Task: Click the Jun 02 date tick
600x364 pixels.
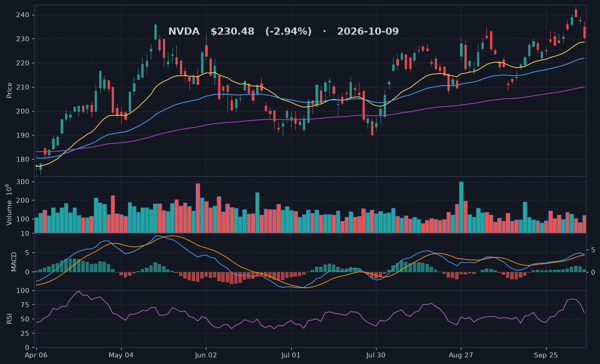Action: 206,355
